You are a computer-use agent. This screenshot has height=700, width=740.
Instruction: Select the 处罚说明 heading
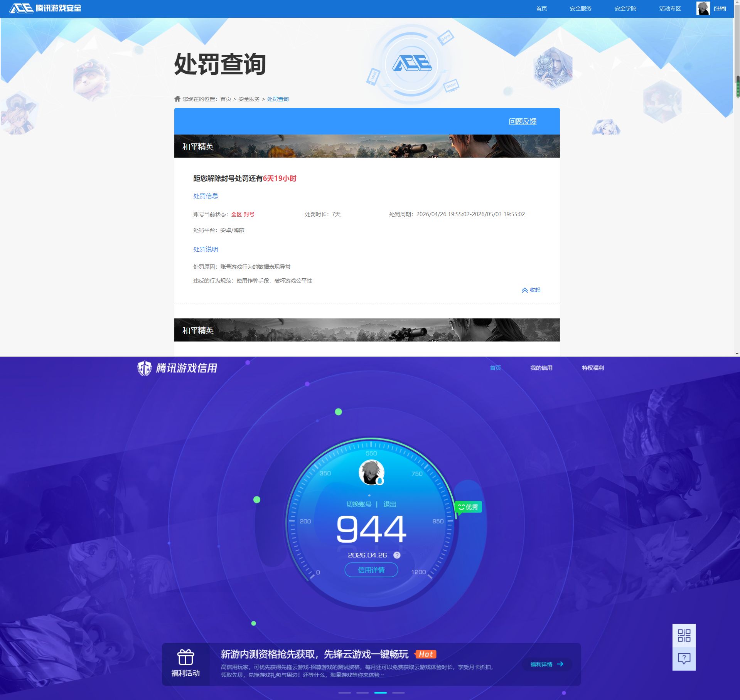206,249
